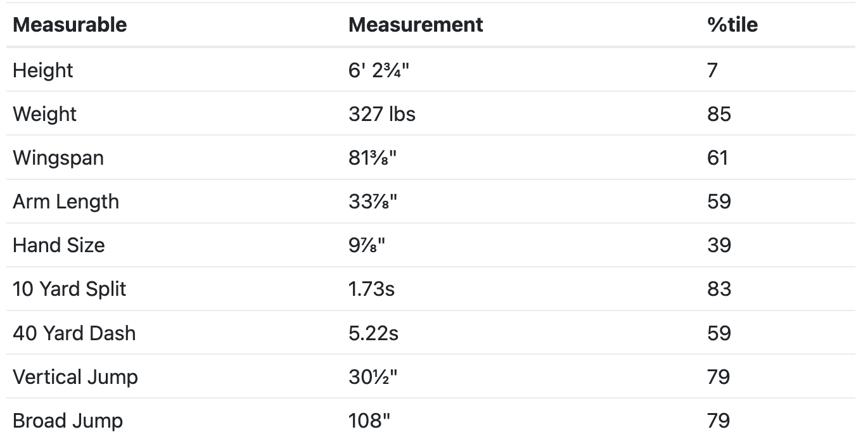Screen dimensions: 868x446
Task: Click the wingspan percentile value 61
Action: tap(718, 158)
